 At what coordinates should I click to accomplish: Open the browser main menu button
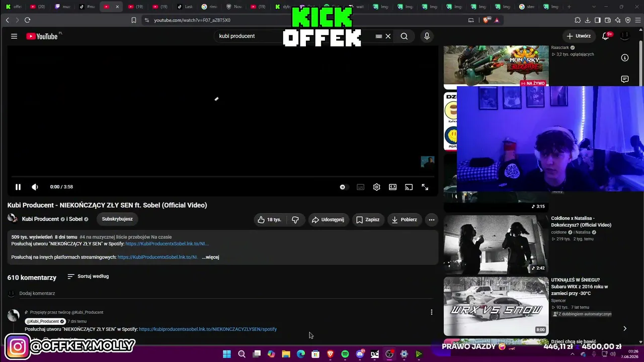tap(637, 20)
